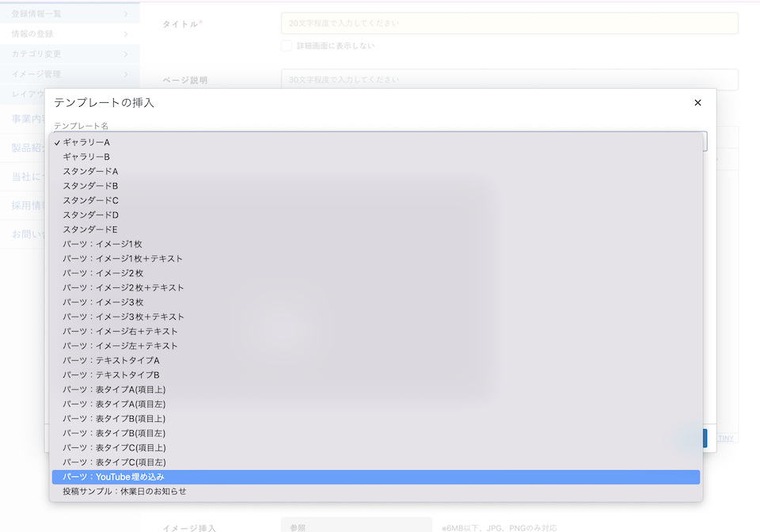Choose ギャラリーB template option
This screenshot has height=532, width=760.
coord(87,157)
